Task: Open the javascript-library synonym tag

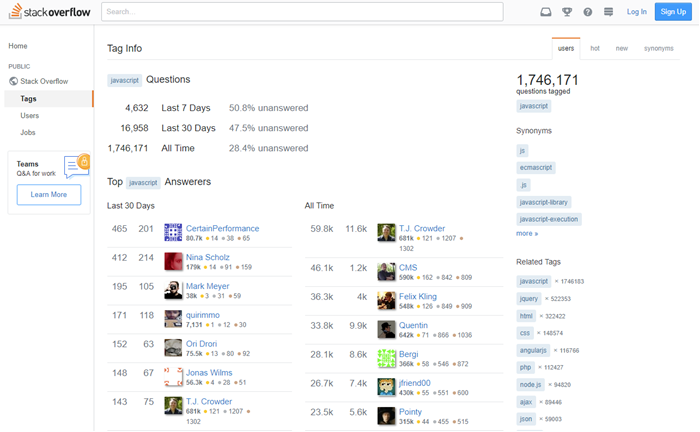Action: point(543,202)
